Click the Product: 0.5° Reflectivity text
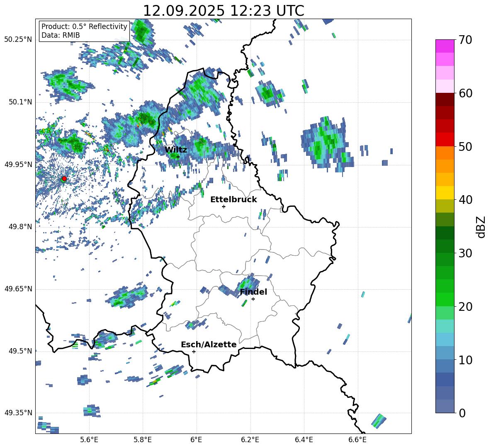Viewport: 491px width, 448px height. tap(84, 26)
